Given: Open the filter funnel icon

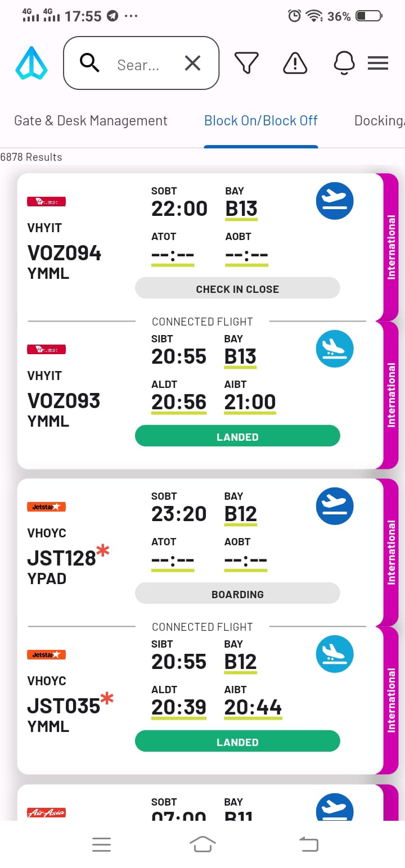Looking at the screenshot, I should click(x=246, y=63).
